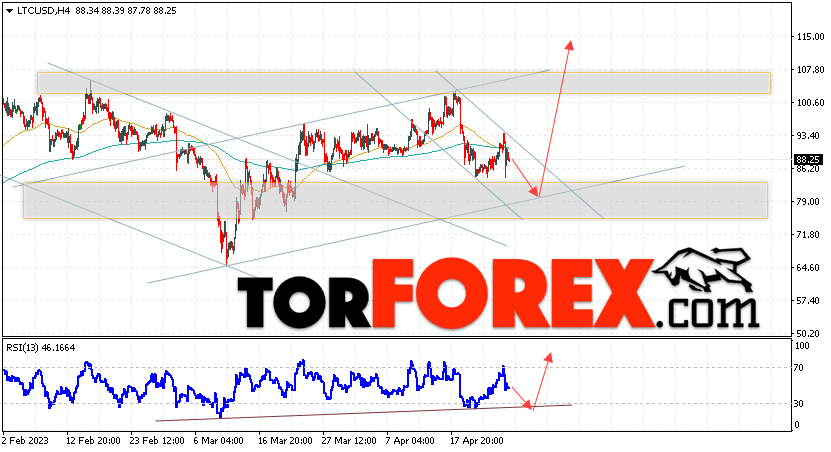
Task: Click the 107.80 price axis label
Action: [x=811, y=69]
